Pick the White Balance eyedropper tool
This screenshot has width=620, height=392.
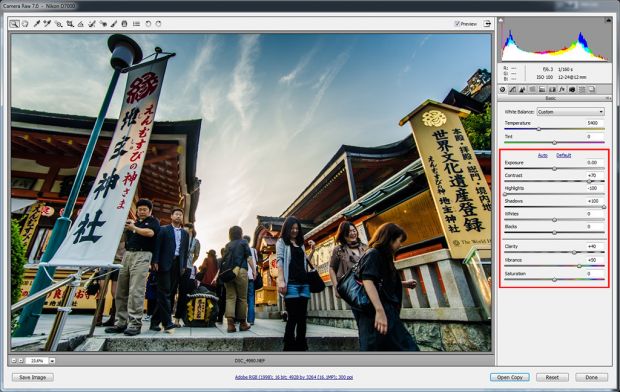pos(37,24)
